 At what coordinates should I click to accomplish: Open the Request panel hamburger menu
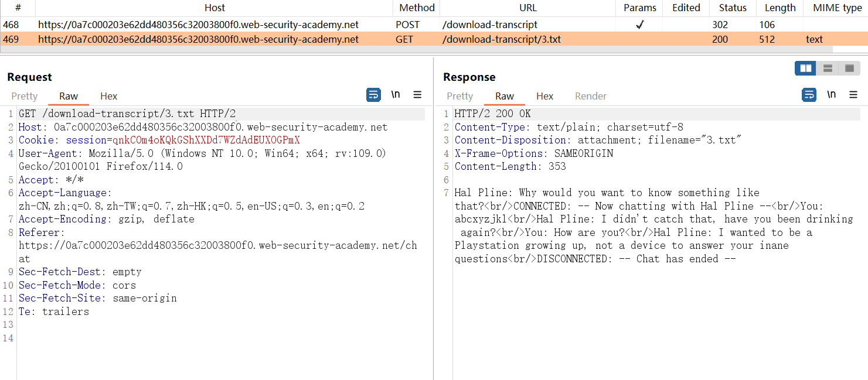(x=417, y=95)
